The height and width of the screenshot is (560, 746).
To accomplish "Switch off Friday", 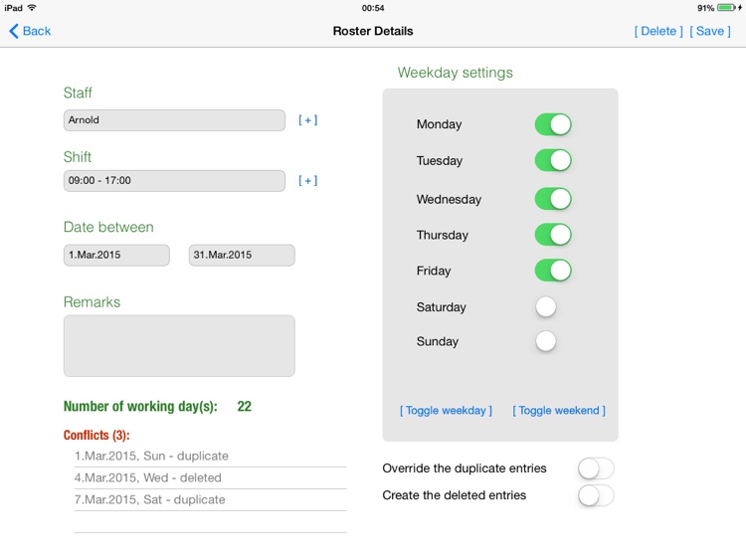I will (553, 271).
